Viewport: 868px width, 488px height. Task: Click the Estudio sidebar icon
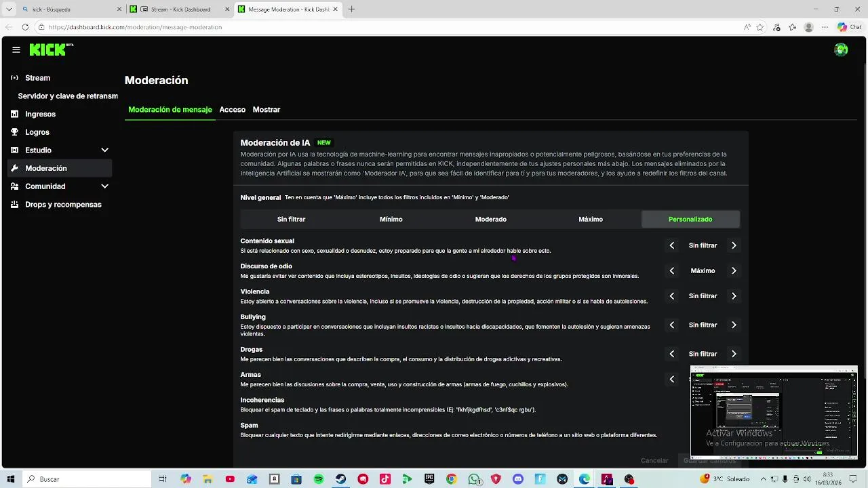click(x=14, y=150)
